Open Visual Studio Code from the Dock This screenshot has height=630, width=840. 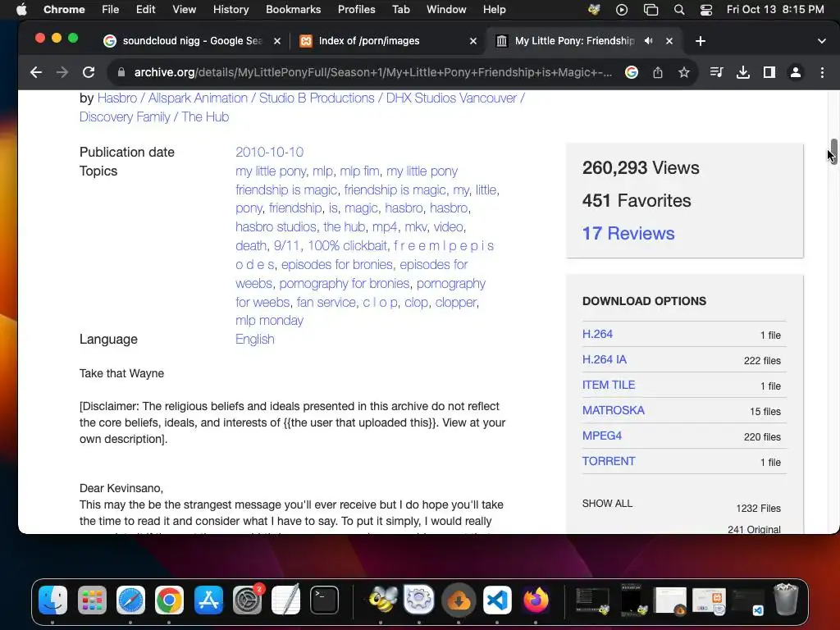pyautogui.click(x=497, y=600)
